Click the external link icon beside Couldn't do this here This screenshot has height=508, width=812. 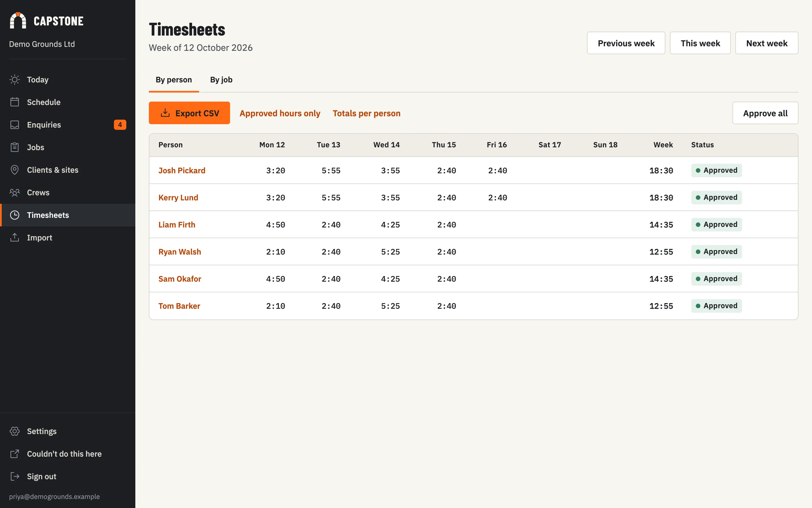point(14,454)
